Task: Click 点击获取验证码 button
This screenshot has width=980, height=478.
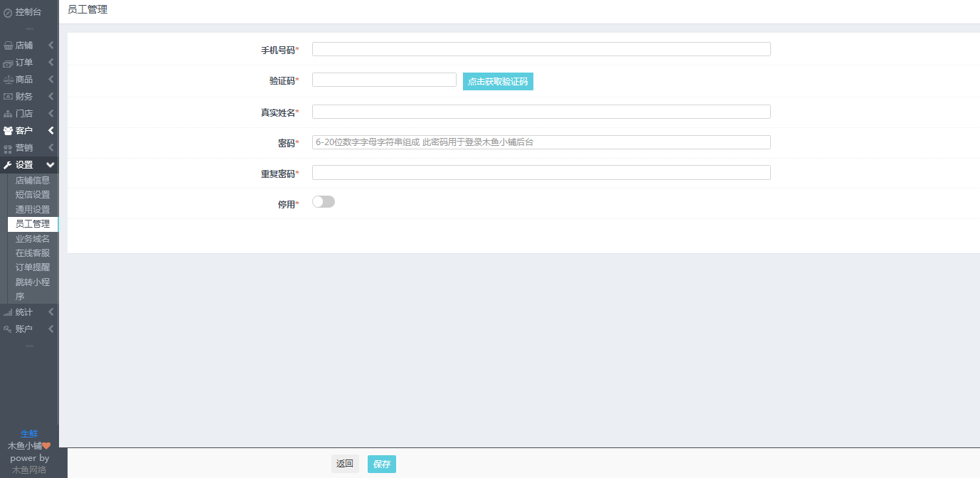Action: pos(498,82)
